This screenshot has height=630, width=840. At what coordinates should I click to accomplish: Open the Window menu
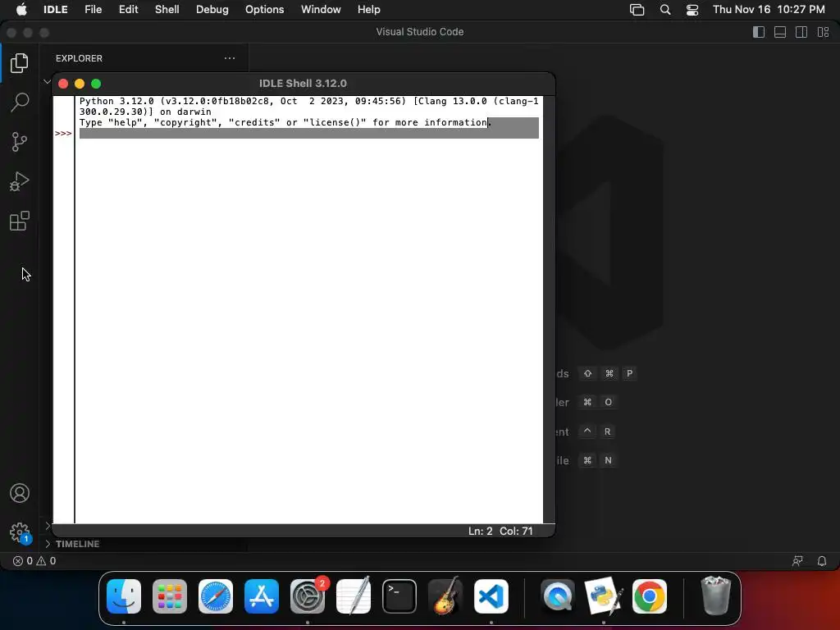coord(321,10)
